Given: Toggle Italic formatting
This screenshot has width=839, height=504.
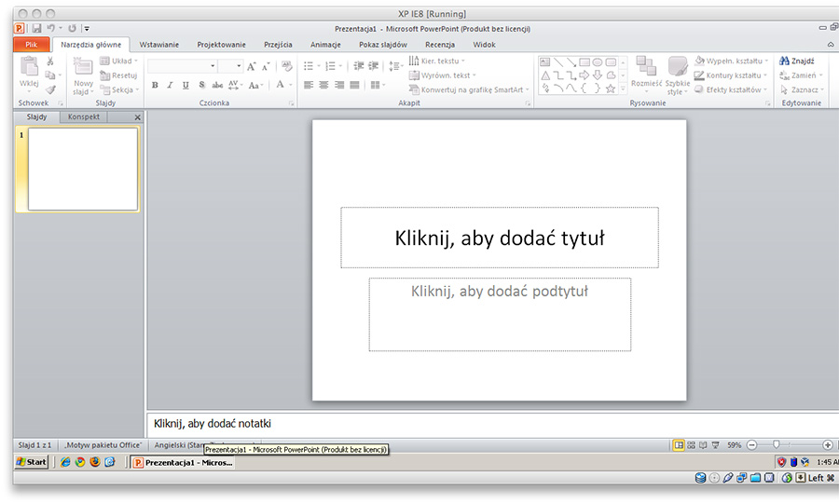Looking at the screenshot, I should pyautogui.click(x=170, y=85).
